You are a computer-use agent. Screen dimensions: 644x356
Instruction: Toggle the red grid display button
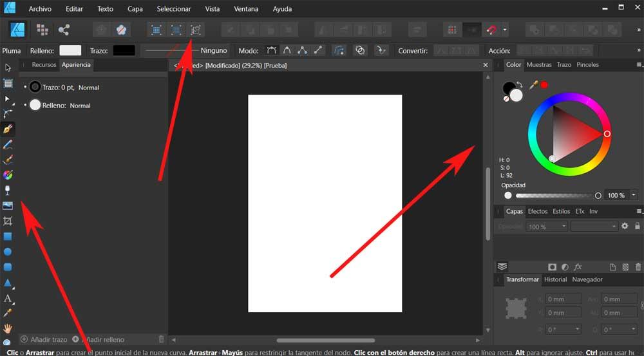pyautogui.click(x=452, y=30)
